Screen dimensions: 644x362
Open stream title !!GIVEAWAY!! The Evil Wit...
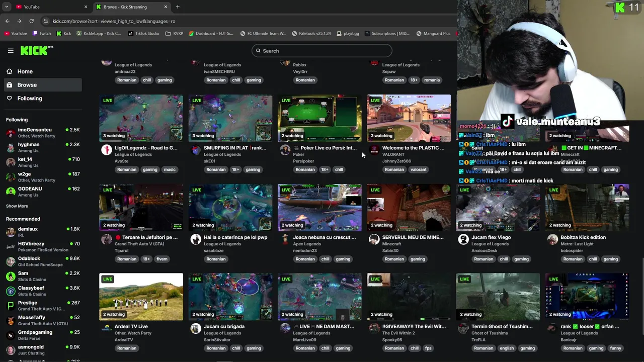click(414, 326)
